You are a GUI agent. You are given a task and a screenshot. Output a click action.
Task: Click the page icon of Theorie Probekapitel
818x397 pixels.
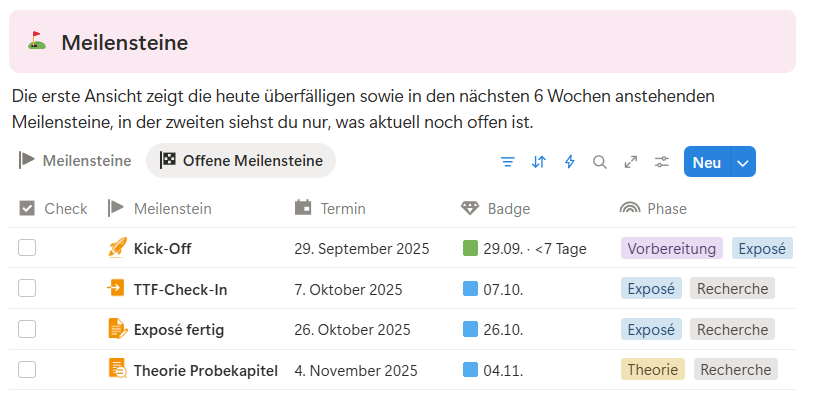point(117,368)
